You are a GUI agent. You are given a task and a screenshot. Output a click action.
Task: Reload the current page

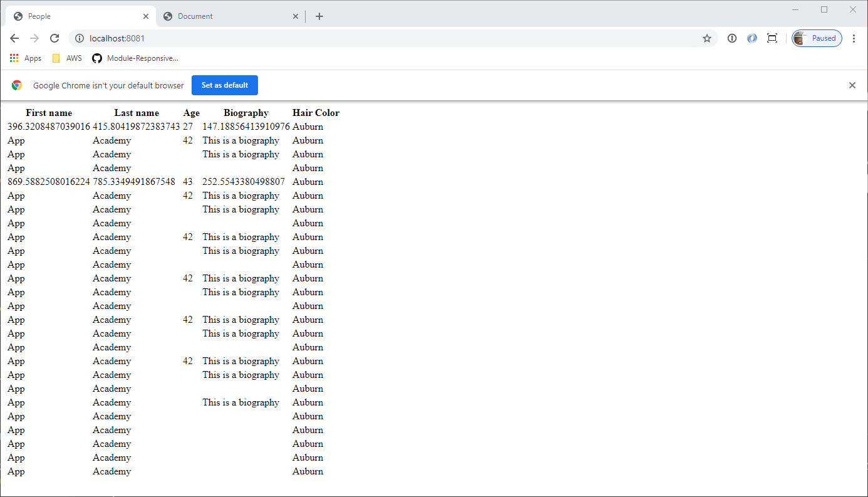[54, 38]
